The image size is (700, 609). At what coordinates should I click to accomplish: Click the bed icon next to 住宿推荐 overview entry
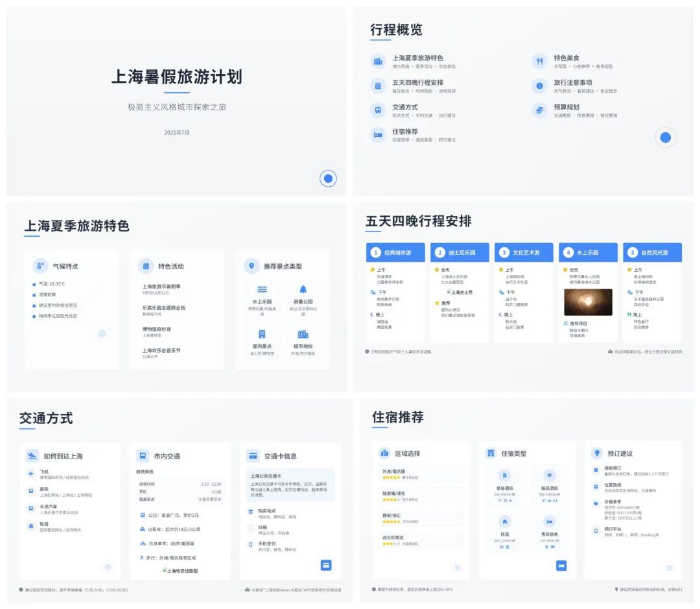(x=377, y=134)
